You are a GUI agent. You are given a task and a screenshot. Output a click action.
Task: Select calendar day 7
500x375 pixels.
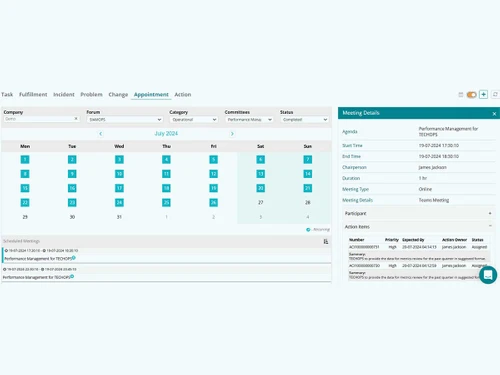(308, 159)
